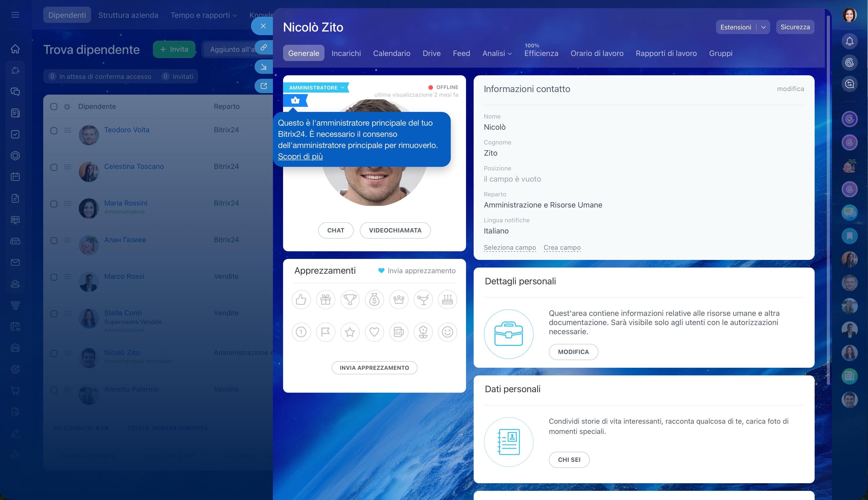Follow the Scopri di più link
This screenshot has width=868, height=500.
pos(300,156)
